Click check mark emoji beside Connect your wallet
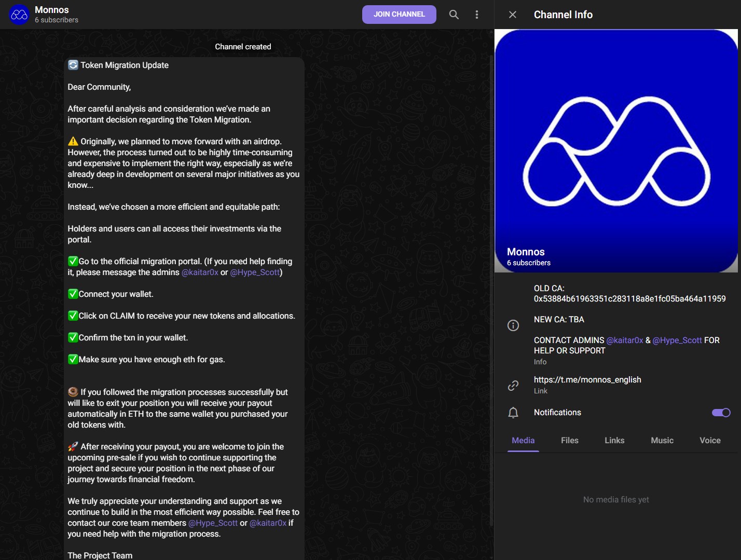 pyautogui.click(x=73, y=294)
